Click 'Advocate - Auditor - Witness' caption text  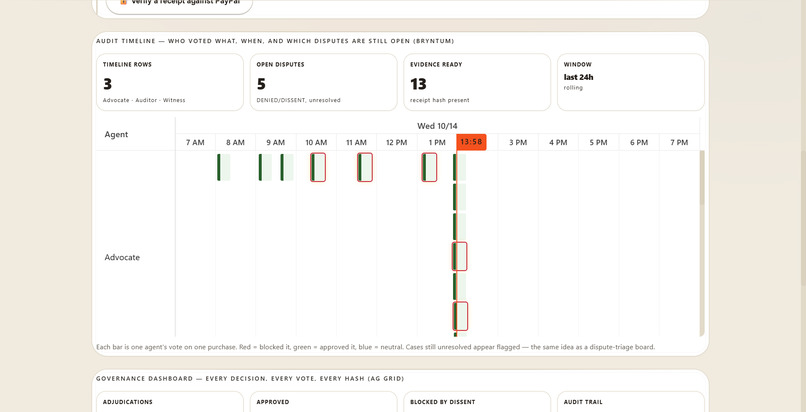point(144,100)
